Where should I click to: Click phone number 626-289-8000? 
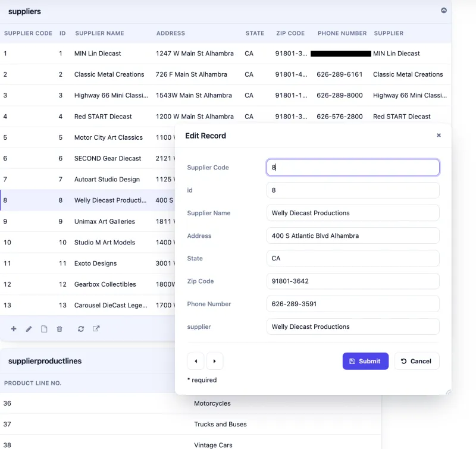[339, 95]
